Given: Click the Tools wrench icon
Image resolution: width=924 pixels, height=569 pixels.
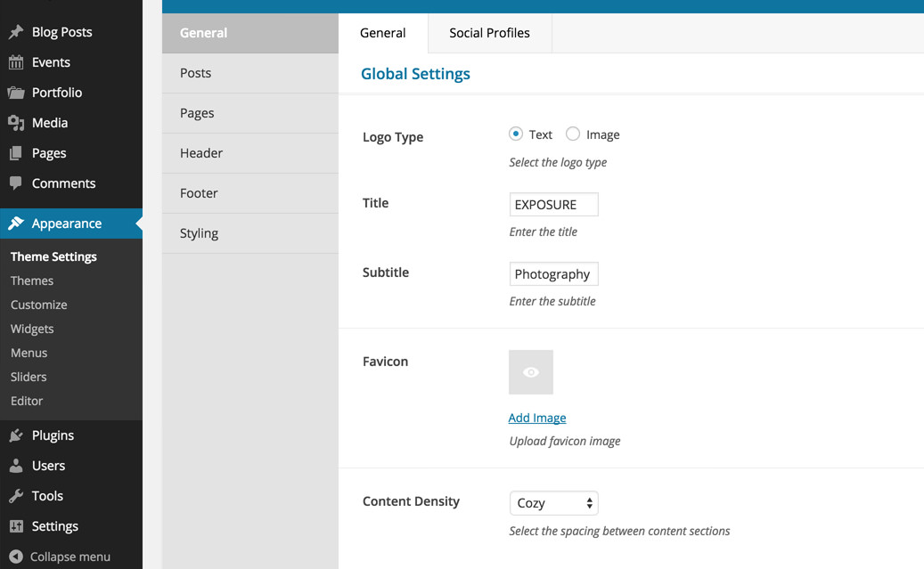Looking at the screenshot, I should [x=16, y=496].
